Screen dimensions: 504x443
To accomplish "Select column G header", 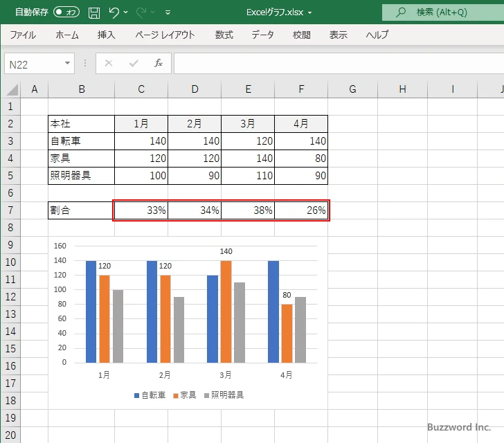I will click(352, 89).
